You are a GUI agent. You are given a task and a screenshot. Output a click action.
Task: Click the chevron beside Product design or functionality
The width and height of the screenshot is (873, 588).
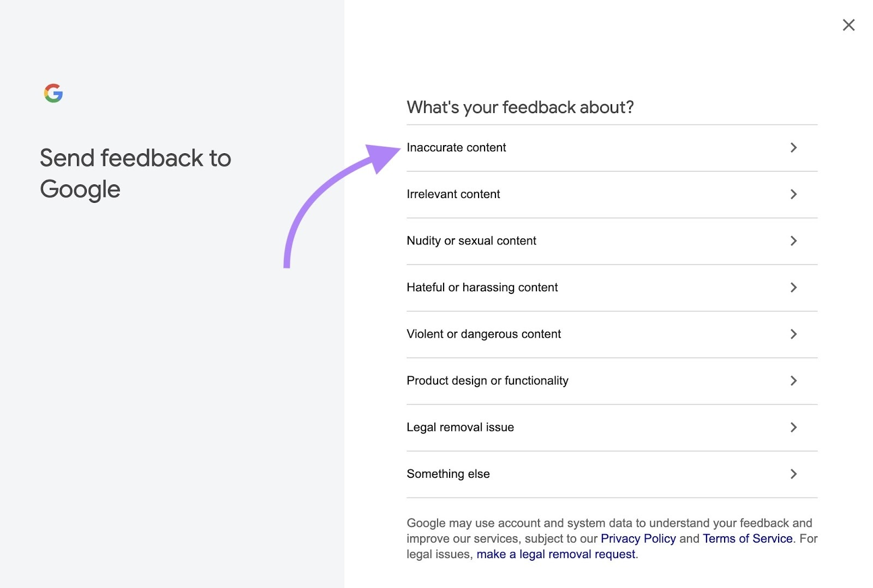pos(794,381)
